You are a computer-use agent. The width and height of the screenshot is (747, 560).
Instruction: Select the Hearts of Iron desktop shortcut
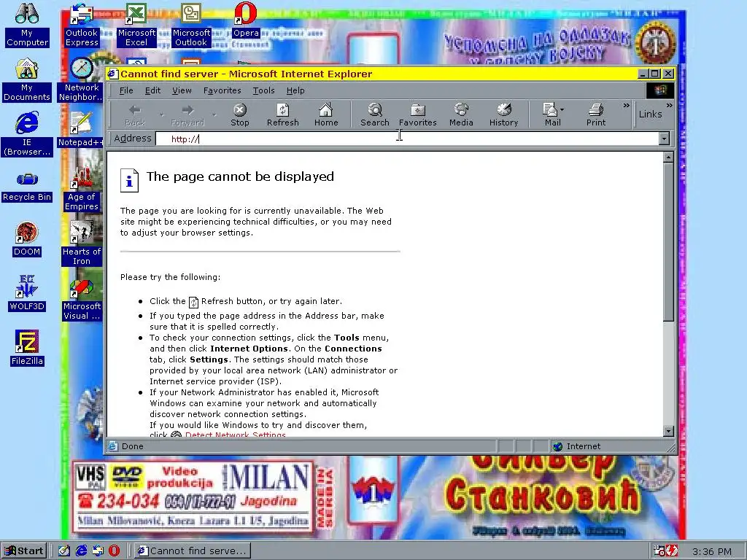pos(82,244)
